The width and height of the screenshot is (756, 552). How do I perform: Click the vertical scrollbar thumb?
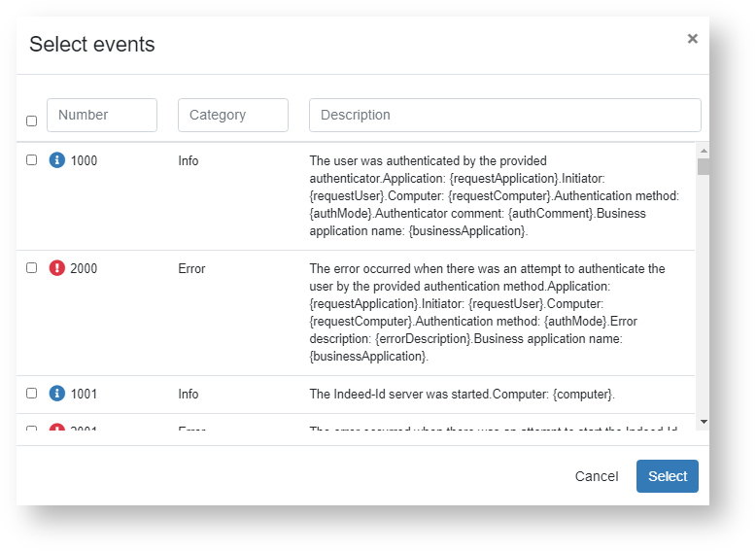point(704,166)
